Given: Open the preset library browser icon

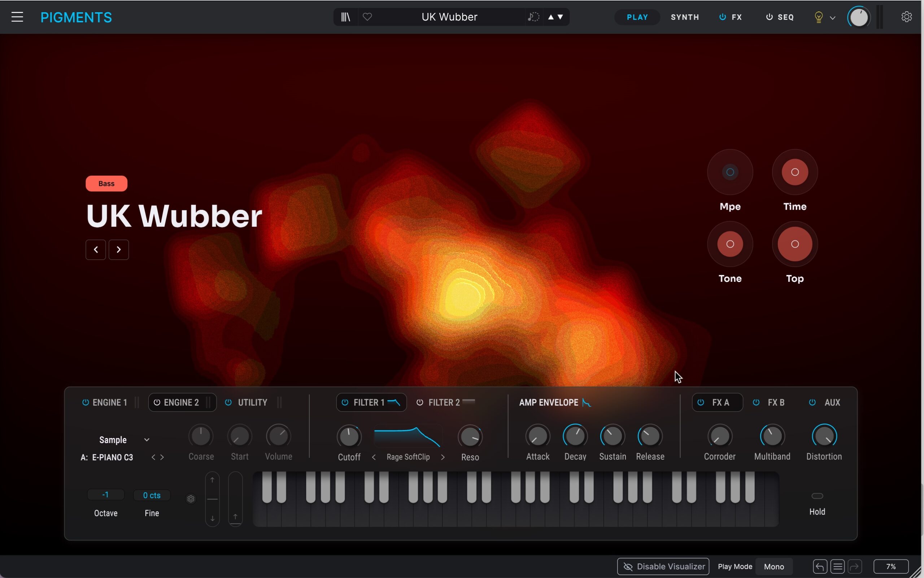Looking at the screenshot, I should coord(345,17).
